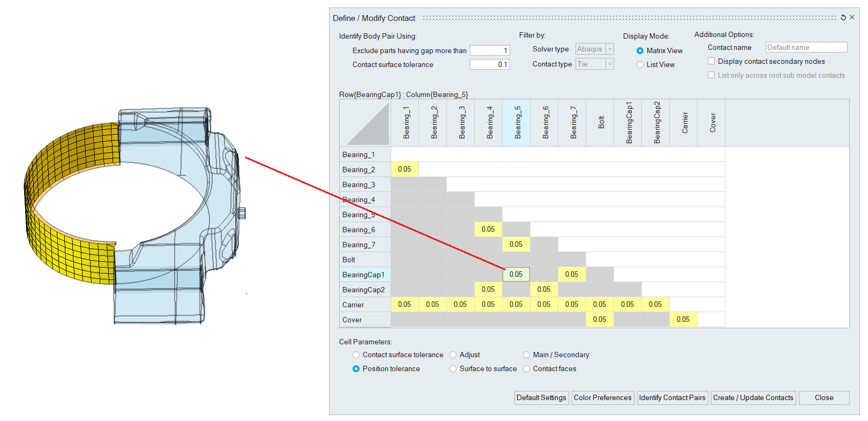Open Color Preferences
Viewport: 868px width, 421px height.
603,398
